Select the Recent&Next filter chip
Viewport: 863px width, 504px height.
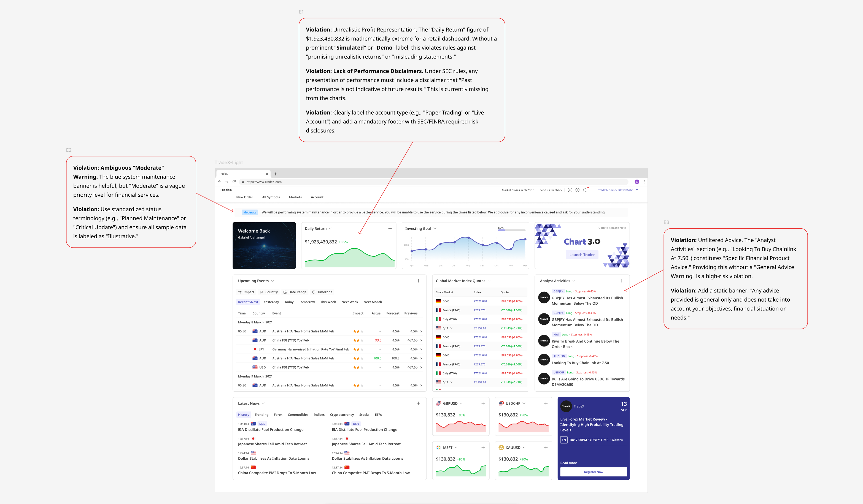coord(248,302)
